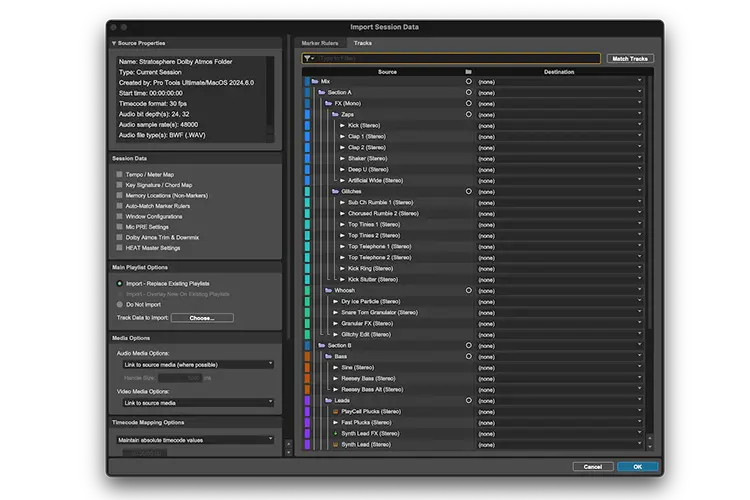
Task: Click the FX (Mono) folder icon
Action: tap(328, 103)
